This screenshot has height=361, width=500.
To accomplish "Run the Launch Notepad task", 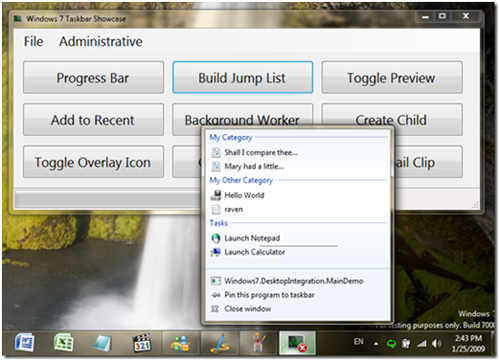I will (297, 238).
